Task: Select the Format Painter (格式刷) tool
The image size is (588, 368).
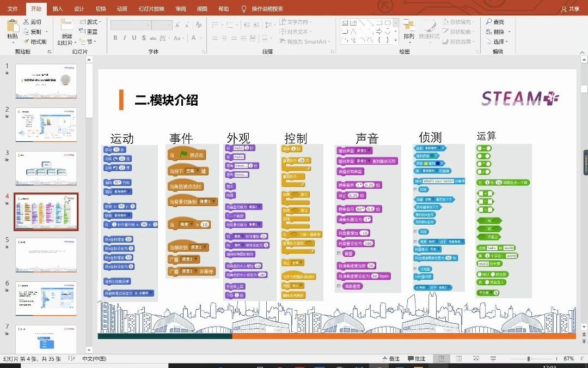Action: click(x=34, y=41)
